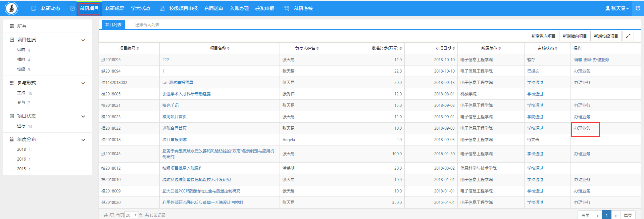
Task: Go to the 尾页 pagination button
Action: (628, 215)
